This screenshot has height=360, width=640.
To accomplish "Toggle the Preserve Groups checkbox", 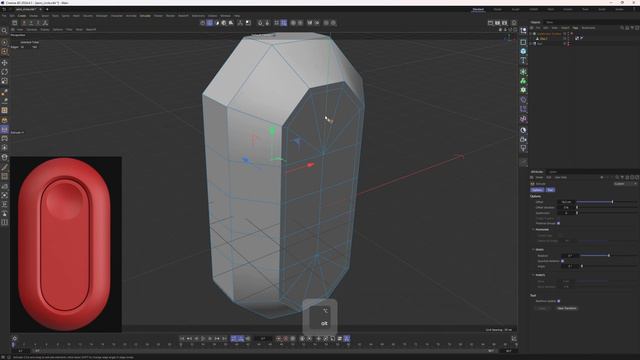I will (x=558, y=223).
